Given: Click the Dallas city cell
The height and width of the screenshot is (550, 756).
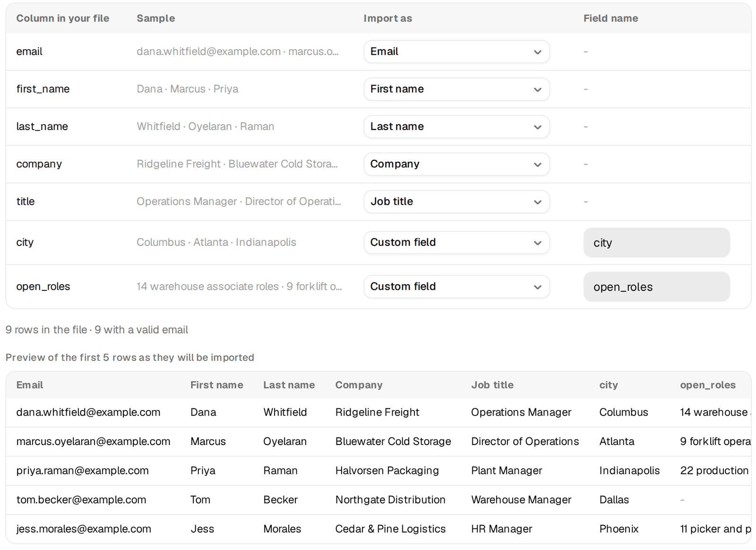Looking at the screenshot, I should click(614, 500).
